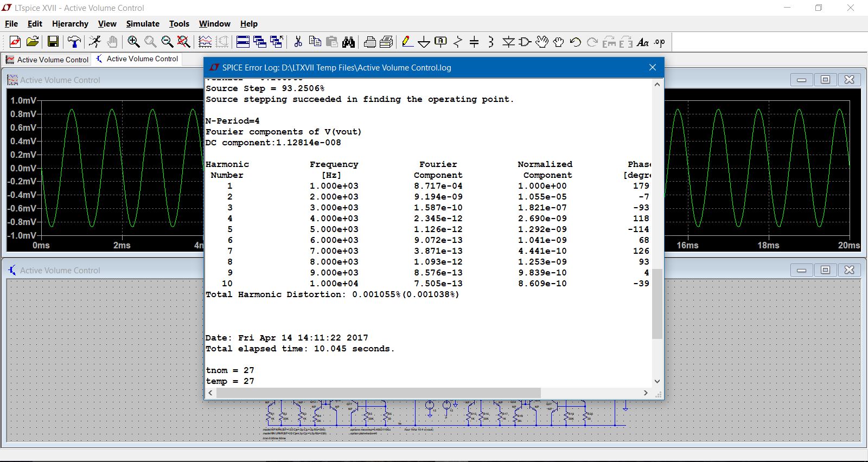This screenshot has height=462, width=868.
Task: Run the simulation with the running man icon
Action: pos(95,42)
